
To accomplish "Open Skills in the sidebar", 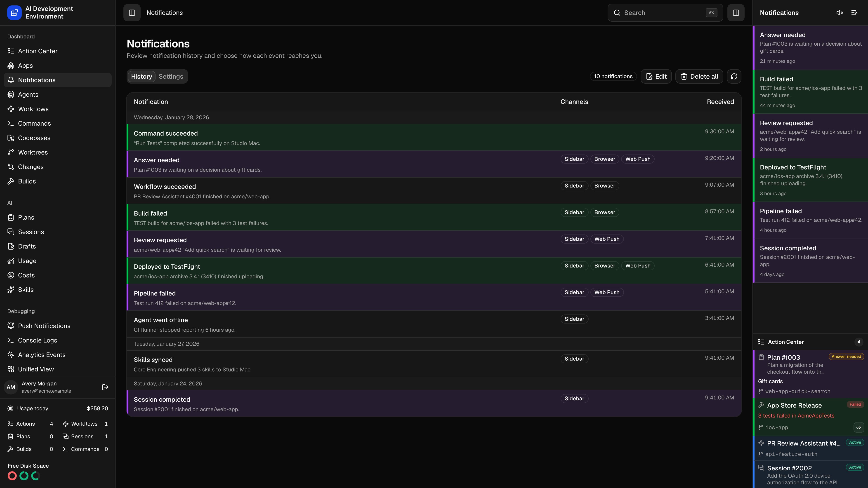I will click(58, 290).
